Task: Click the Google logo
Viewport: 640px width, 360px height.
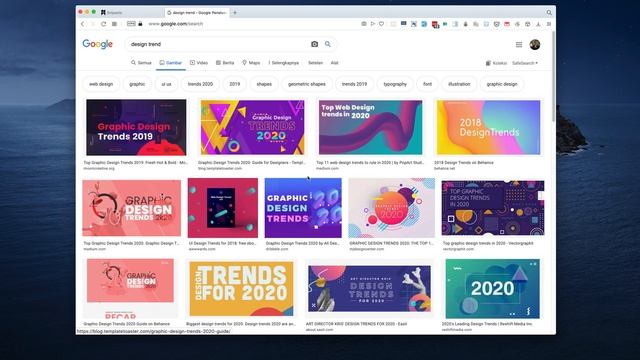Action: [98, 44]
